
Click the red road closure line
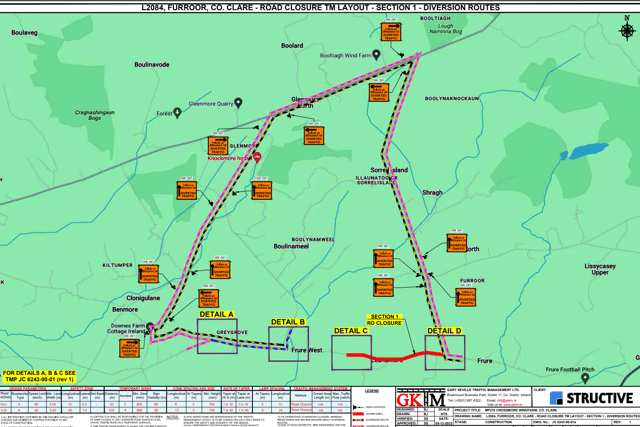click(395, 356)
